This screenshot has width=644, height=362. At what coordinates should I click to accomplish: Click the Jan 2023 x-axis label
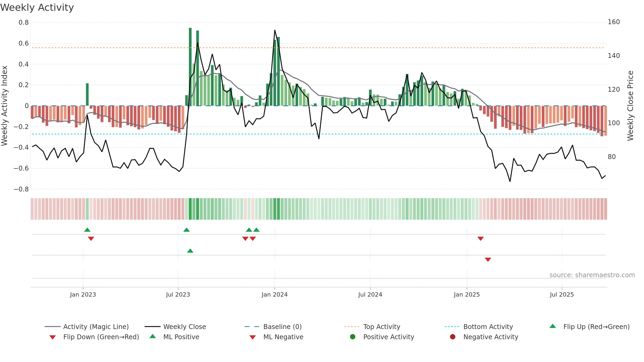tap(83, 294)
